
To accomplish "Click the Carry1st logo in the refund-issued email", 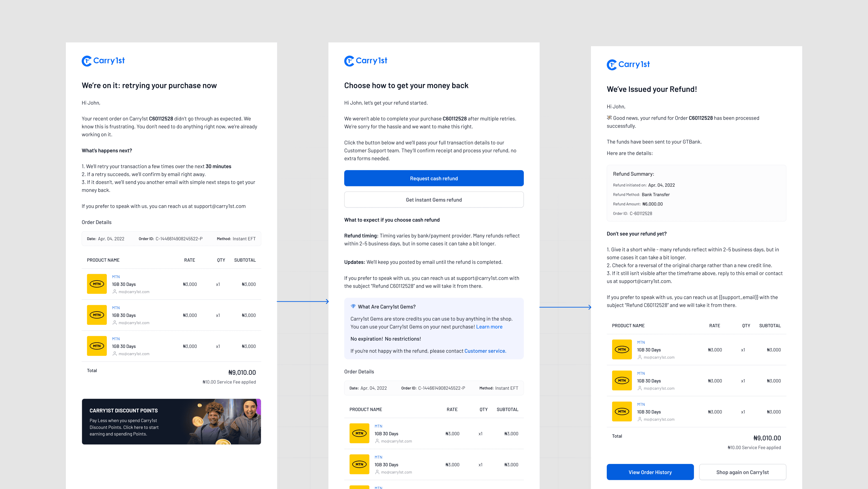I will point(628,64).
